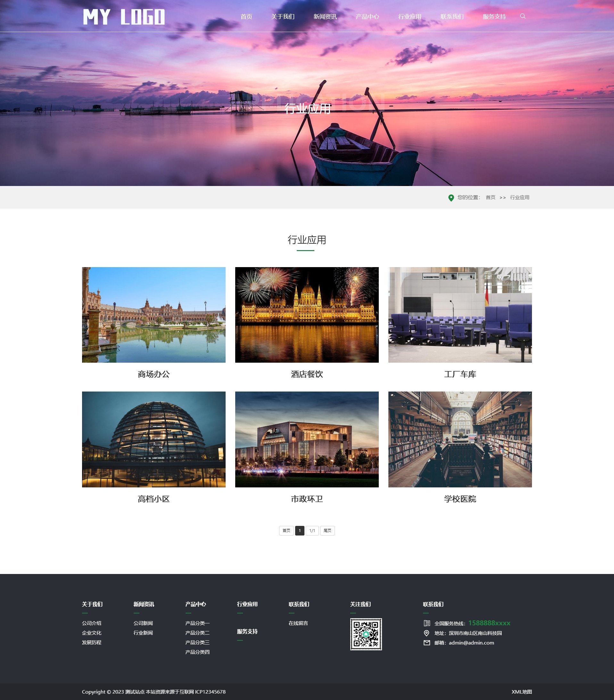Image resolution: width=614 pixels, height=700 pixels.
Task: Click the search magnifier icon in header
Action: point(523,16)
